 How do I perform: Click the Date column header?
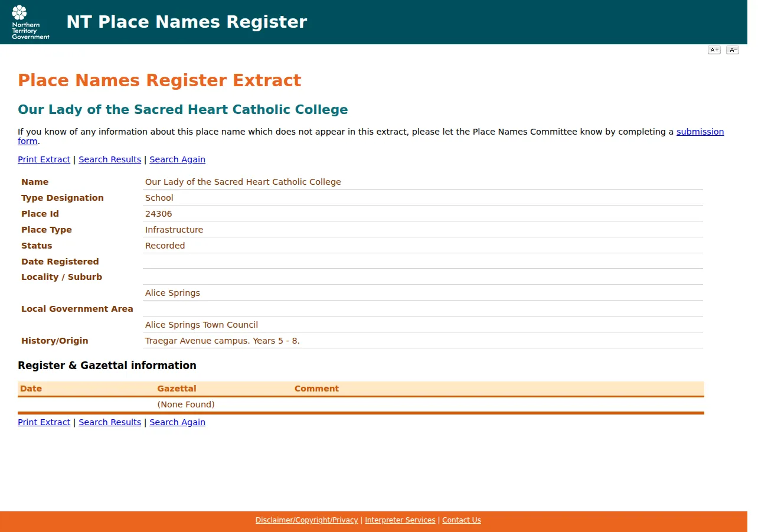pyautogui.click(x=31, y=389)
